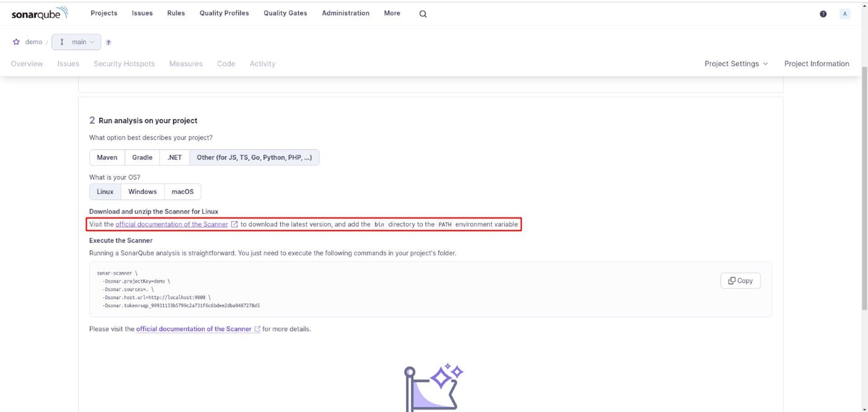The width and height of the screenshot is (868, 412).
Task: Expand the main branch dropdown
Action: 76,42
